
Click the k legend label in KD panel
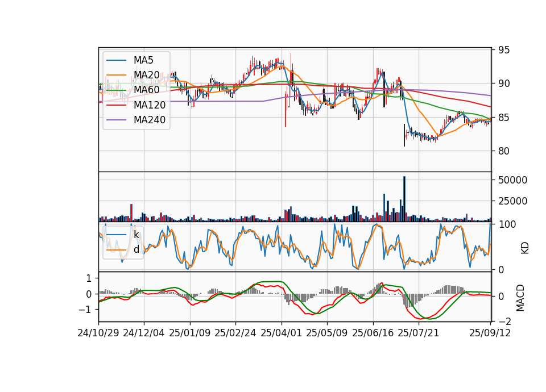136,235
